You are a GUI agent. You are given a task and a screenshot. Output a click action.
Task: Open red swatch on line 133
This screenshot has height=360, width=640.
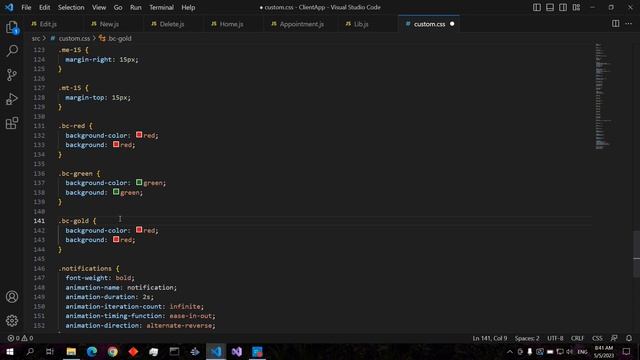(116, 144)
